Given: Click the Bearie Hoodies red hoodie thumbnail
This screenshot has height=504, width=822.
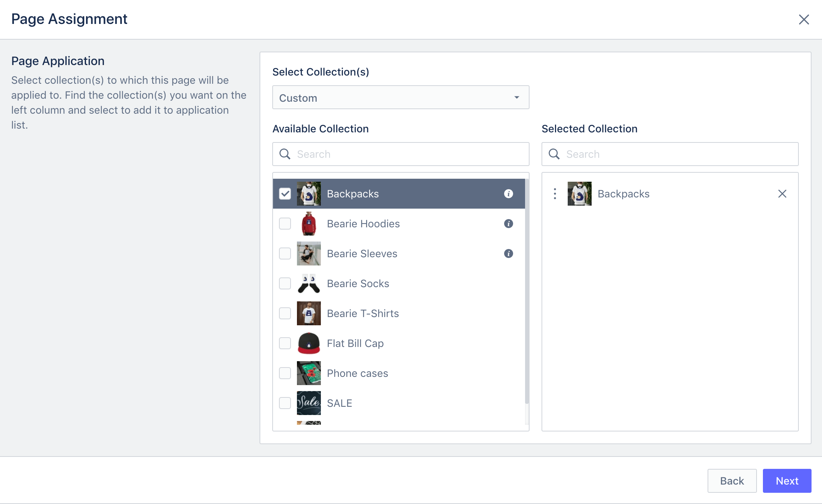Looking at the screenshot, I should (309, 224).
